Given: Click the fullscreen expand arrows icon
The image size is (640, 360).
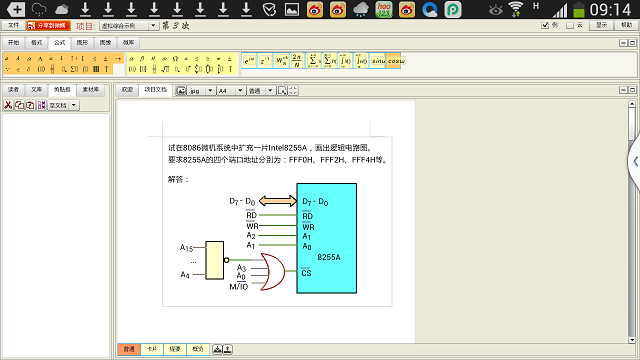Looking at the screenshot, I should (x=293, y=91).
